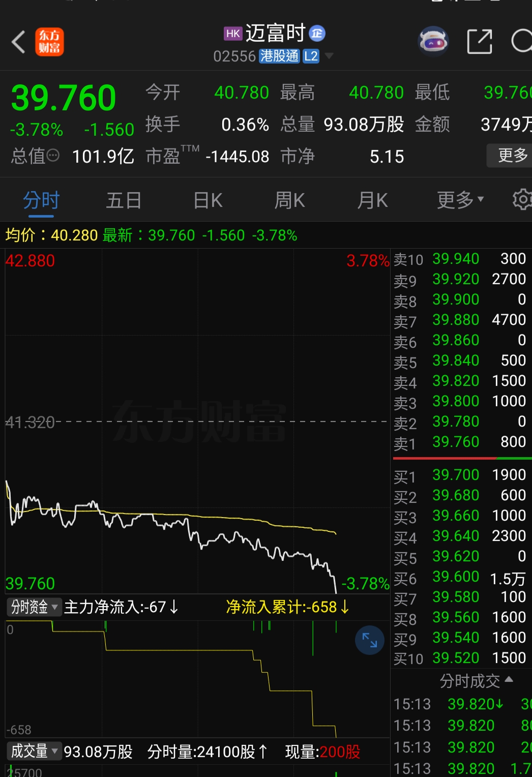532x777 pixels.
Task: Tap the back arrow icon
Action: pos(18,42)
